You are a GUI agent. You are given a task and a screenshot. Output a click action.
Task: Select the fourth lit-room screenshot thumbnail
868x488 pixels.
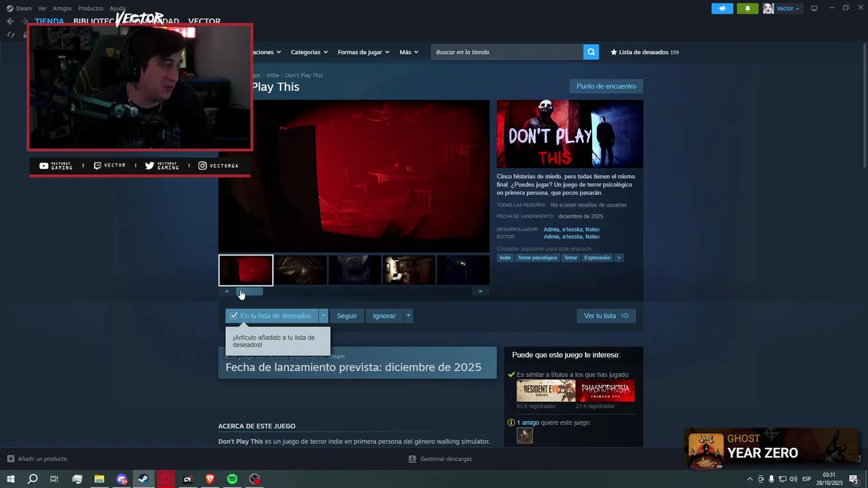[409, 270]
